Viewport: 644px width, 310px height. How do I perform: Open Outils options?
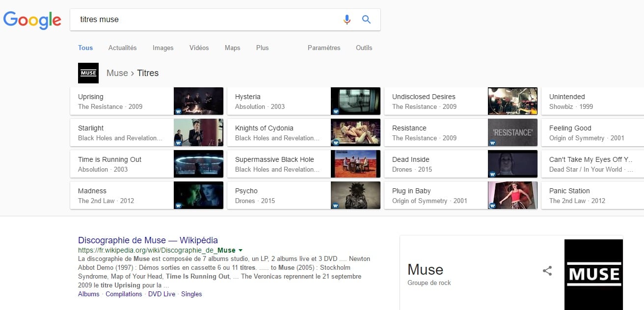pos(364,48)
